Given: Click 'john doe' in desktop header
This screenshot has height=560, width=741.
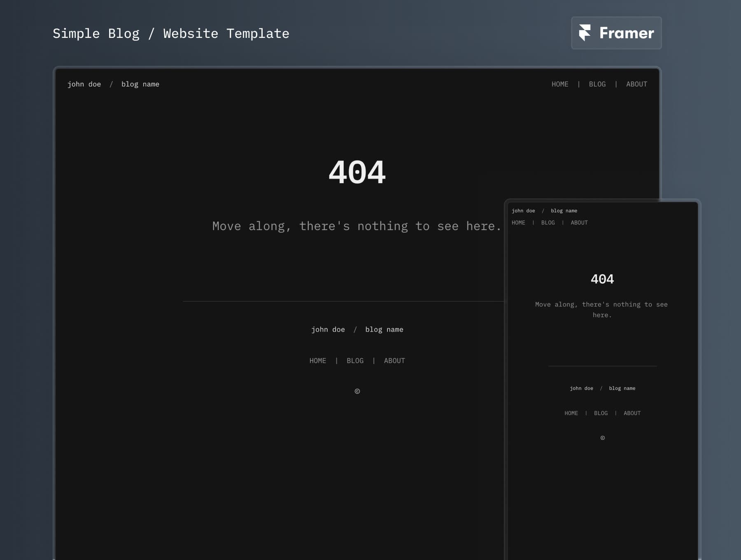Looking at the screenshot, I should (84, 84).
